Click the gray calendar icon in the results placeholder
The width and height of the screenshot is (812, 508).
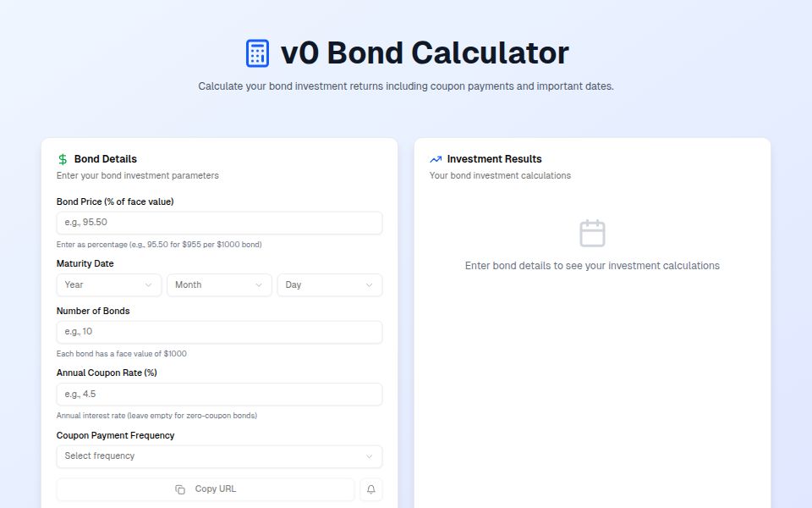[x=592, y=233]
